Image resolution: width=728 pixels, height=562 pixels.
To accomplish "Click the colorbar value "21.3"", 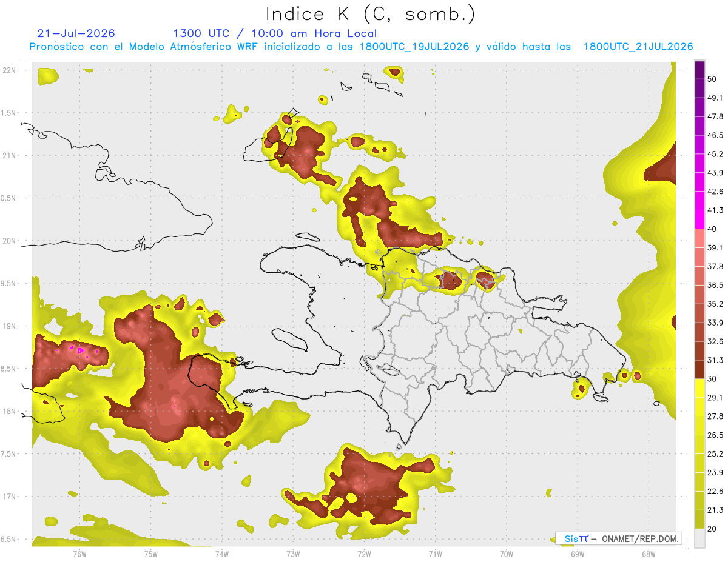I will click(715, 510).
